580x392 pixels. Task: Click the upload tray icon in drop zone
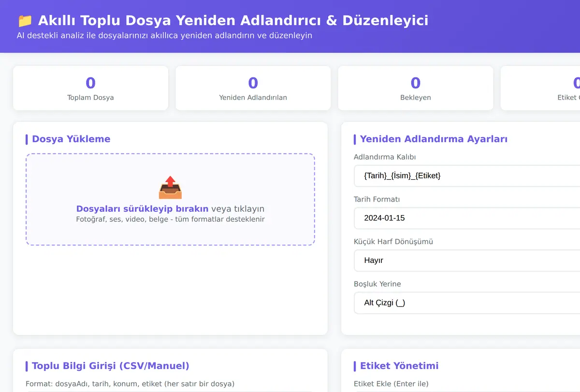pos(170,188)
